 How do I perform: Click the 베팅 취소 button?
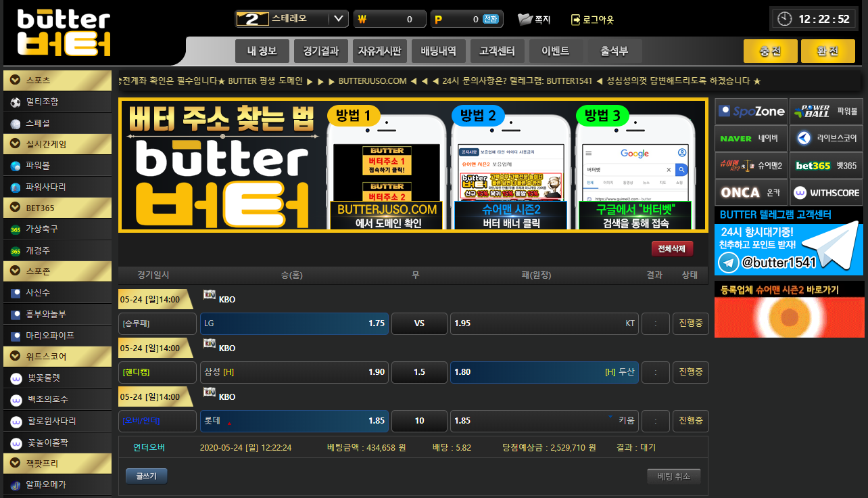(673, 476)
